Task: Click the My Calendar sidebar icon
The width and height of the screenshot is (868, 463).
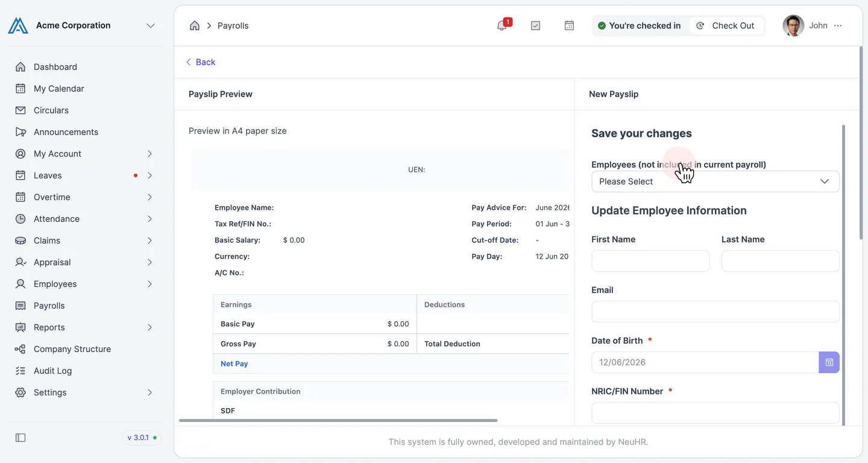Action: tap(20, 89)
